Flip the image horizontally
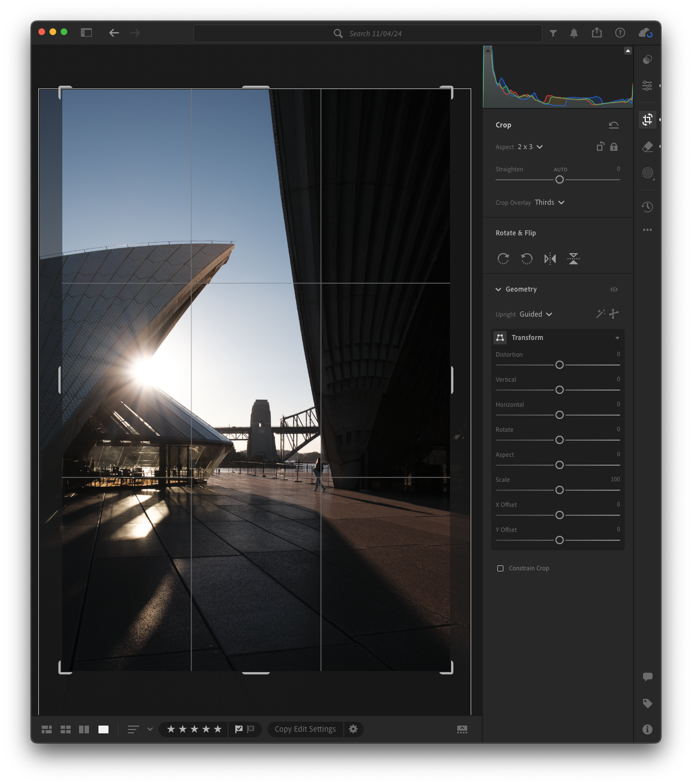The height and width of the screenshot is (784, 692). point(550,259)
